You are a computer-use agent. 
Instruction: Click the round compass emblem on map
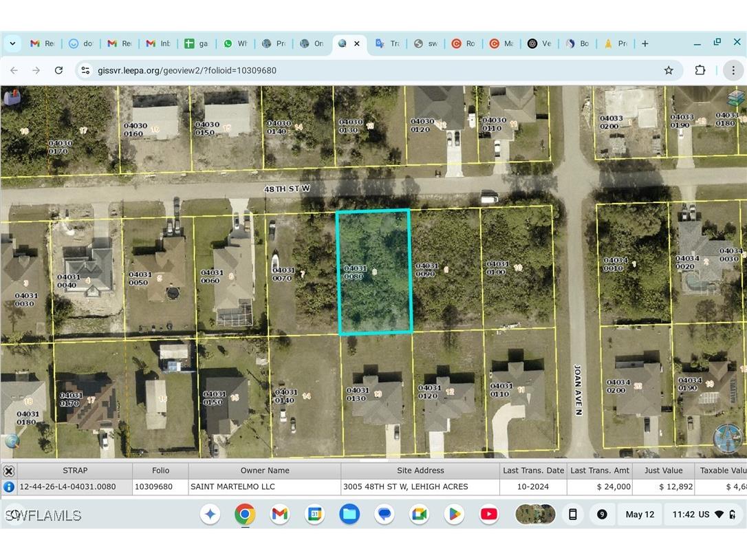coord(727,438)
